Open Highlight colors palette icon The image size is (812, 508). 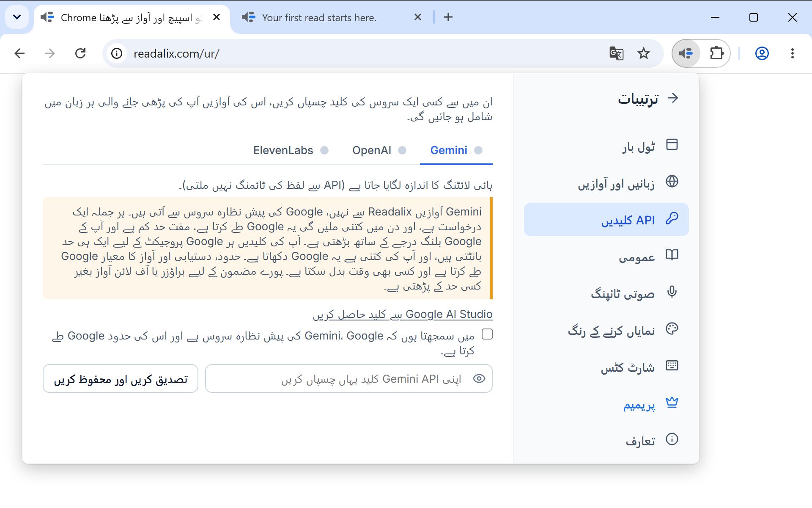(x=672, y=329)
